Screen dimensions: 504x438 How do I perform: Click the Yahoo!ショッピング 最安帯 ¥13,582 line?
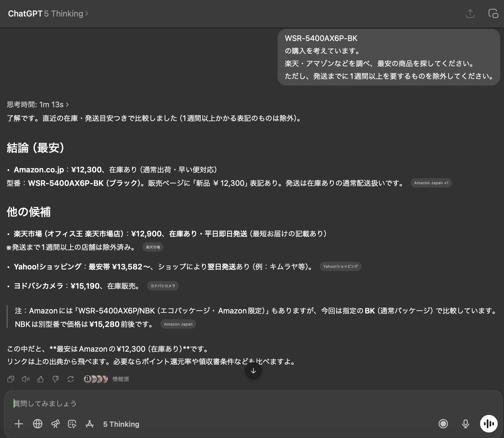click(x=164, y=267)
